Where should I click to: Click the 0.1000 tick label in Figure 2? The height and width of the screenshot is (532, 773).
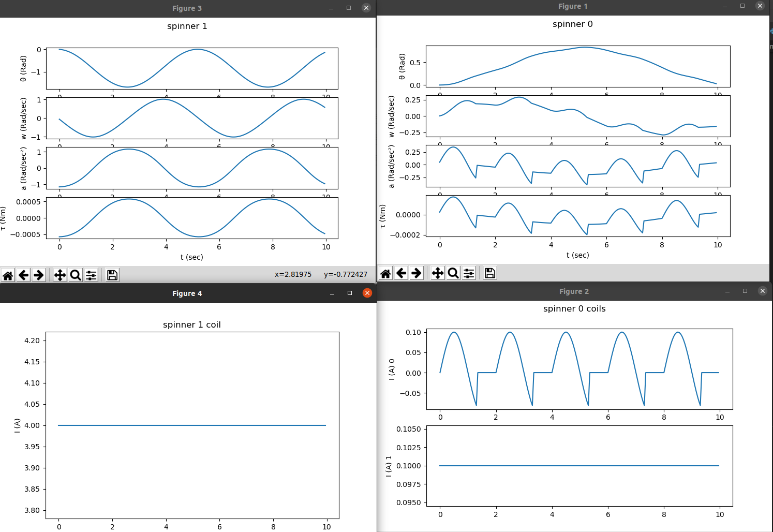pyautogui.click(x=409, y=466)
